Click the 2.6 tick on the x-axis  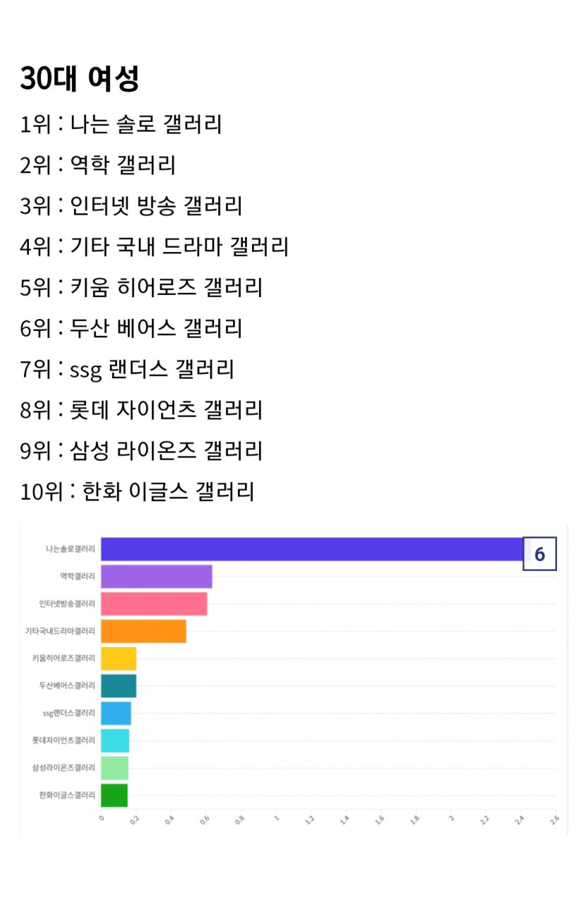point(554,820)
